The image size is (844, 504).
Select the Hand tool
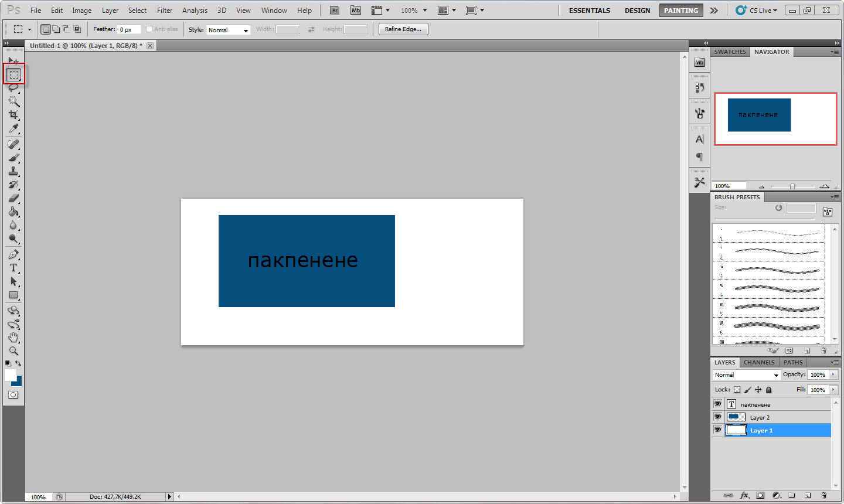click(x=13, y=338)
